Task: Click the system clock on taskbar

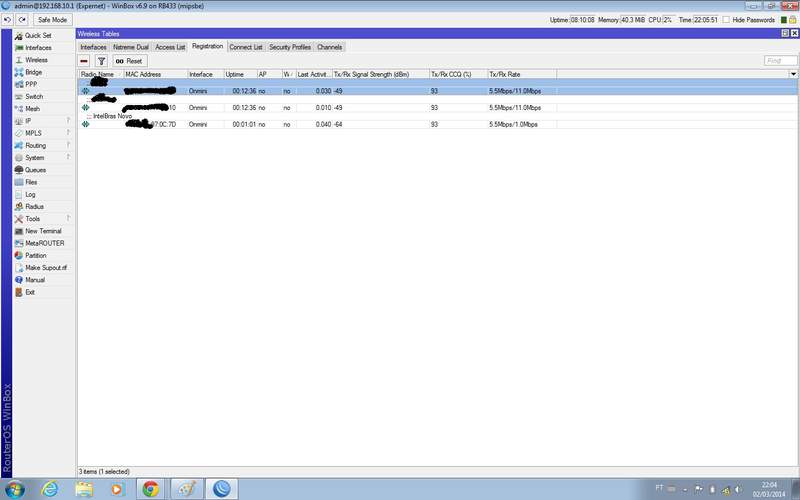Action: [x=769, y=489]
